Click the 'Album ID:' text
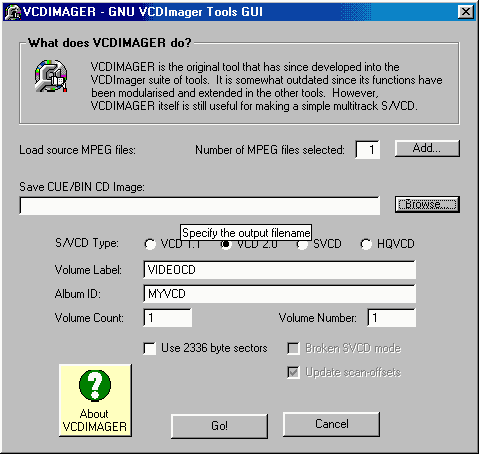 78,294
